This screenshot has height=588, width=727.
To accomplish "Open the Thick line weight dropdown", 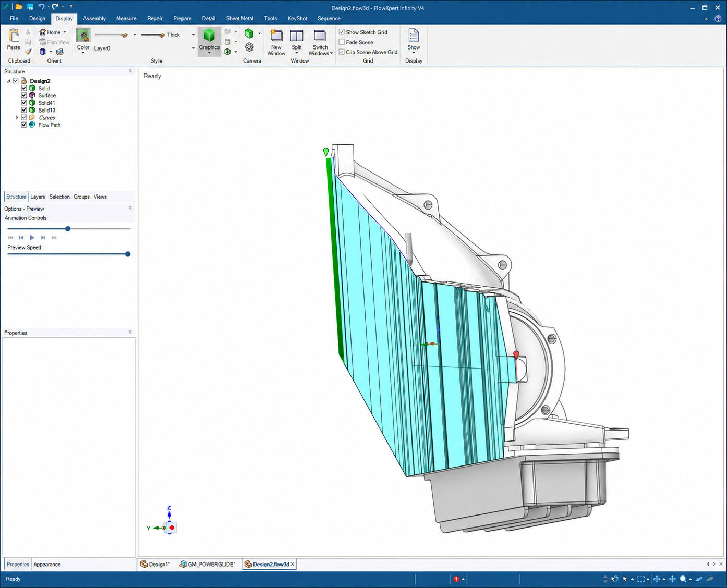I will (193, 35).
